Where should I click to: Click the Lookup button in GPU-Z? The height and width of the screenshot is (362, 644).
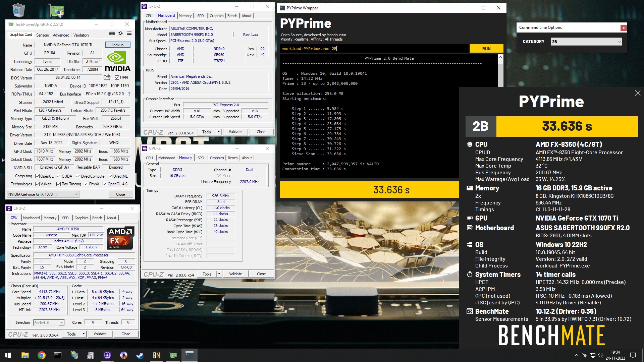[x=118, y=45]
